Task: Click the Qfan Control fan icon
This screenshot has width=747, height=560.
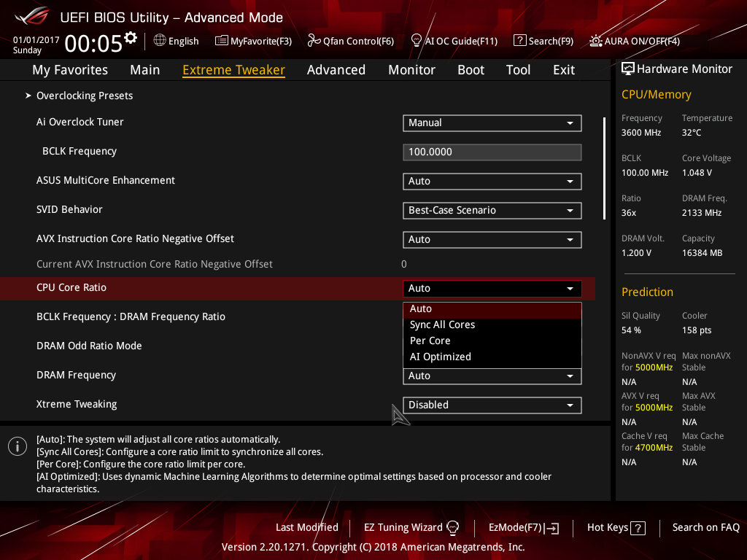Action: point(314,41)
